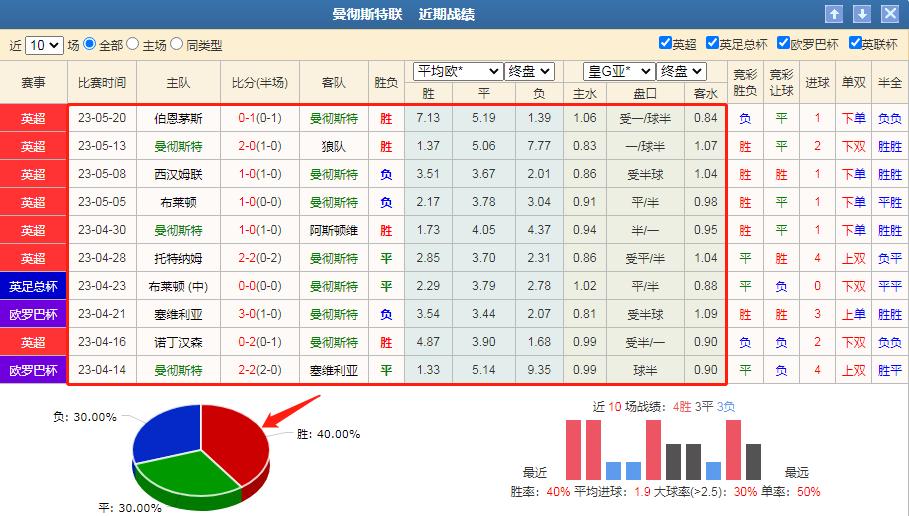Click the up arrow icon in header
The height and width of the screenshot is (516, 909).
(834, 14)
